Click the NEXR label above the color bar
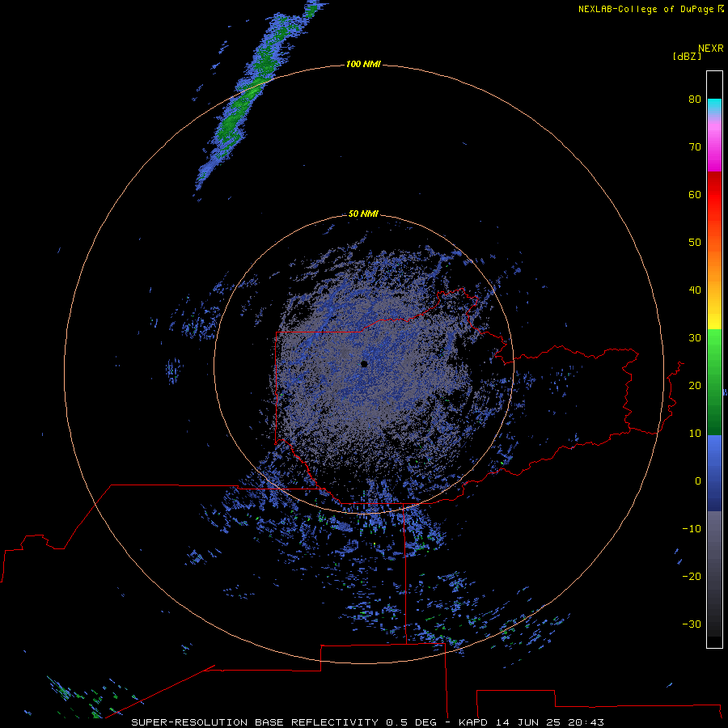This screenshot has height=728, width=728. (711, 49)
